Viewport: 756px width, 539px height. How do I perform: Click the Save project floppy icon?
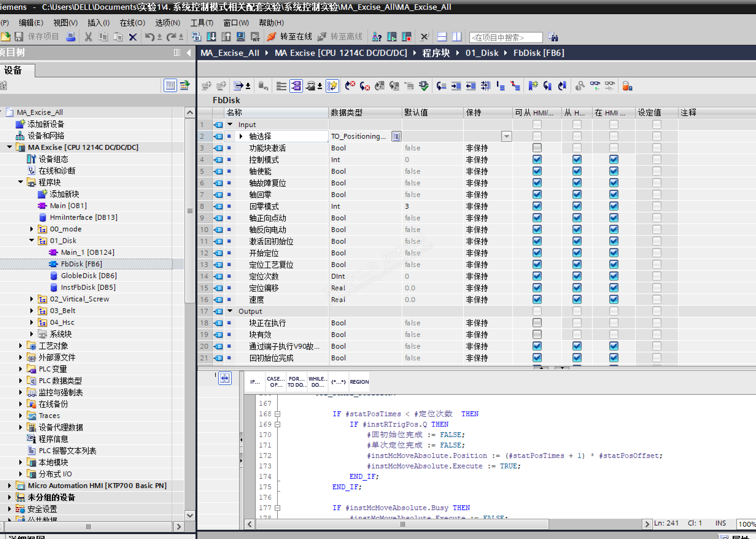19,37
